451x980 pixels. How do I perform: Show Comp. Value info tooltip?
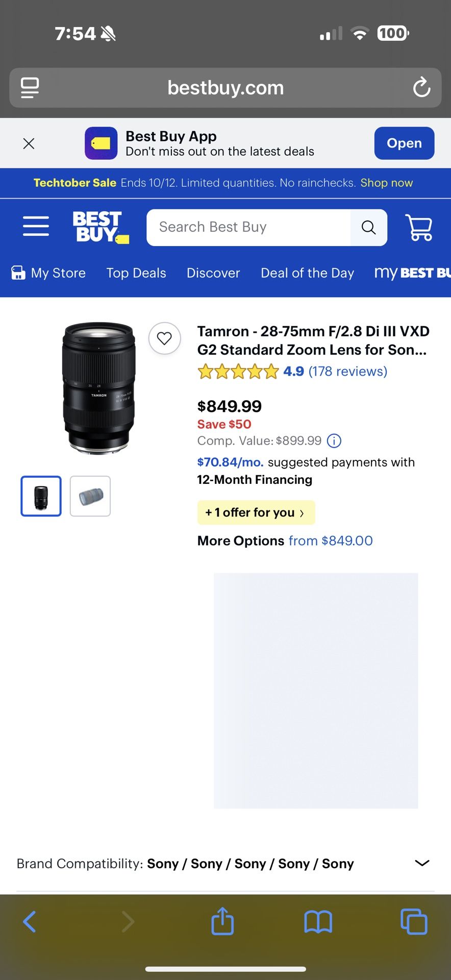click(x=334, y=440)
